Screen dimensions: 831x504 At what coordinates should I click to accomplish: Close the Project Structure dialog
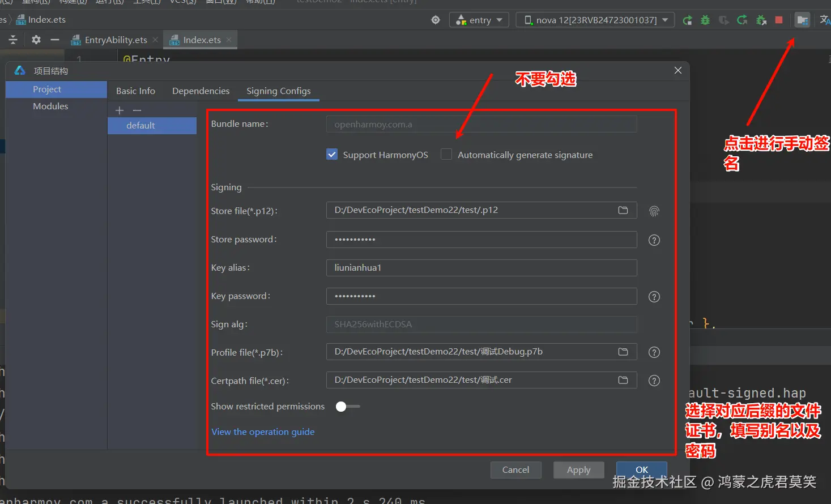point(678,70)
